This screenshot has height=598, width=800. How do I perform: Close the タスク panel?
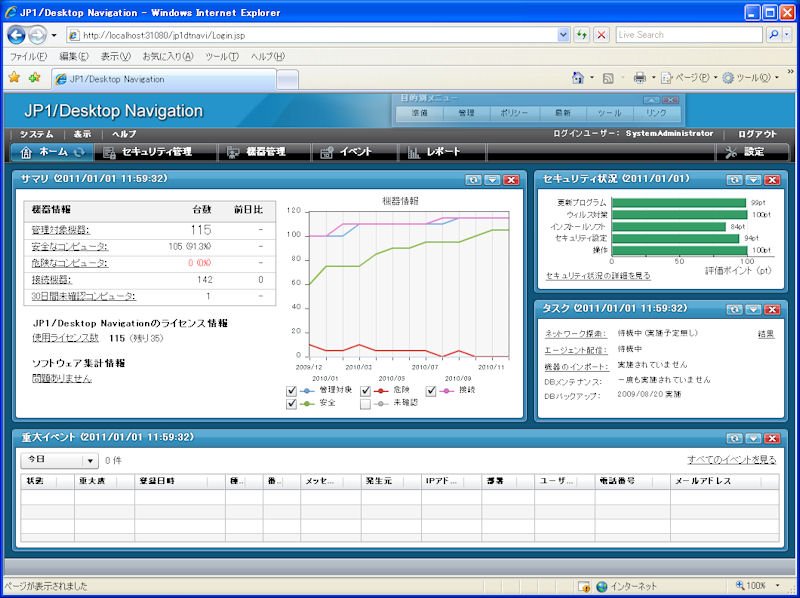(x=772, y=310)
